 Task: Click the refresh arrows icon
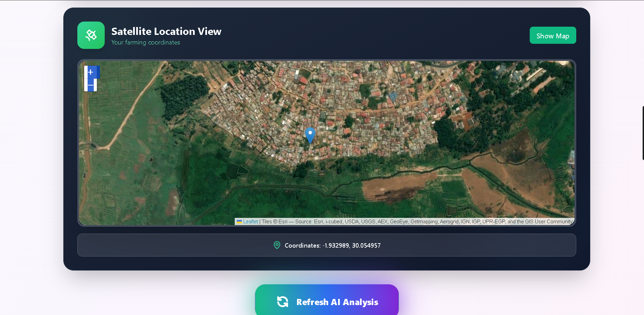pyautogui.click(x=283, y=302)
